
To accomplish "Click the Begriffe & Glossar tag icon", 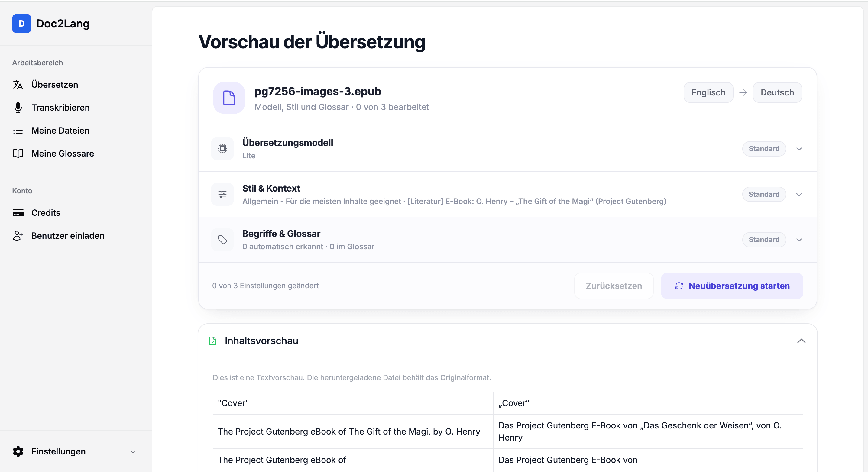I will point(222,240).
